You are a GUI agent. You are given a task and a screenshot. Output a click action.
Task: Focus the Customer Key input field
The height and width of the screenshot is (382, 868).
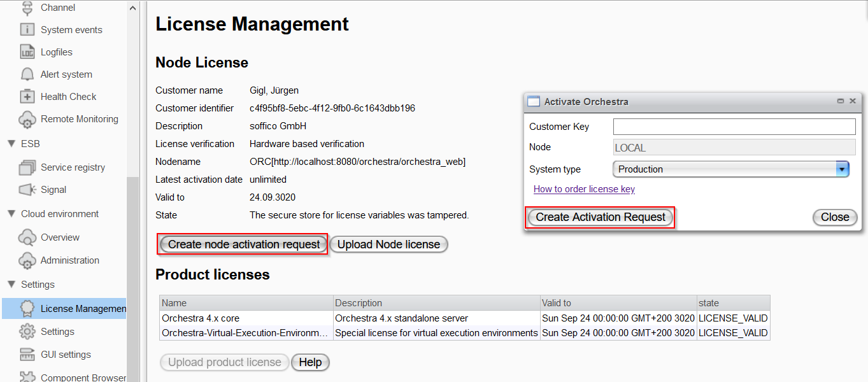click(x=734, y=127)
